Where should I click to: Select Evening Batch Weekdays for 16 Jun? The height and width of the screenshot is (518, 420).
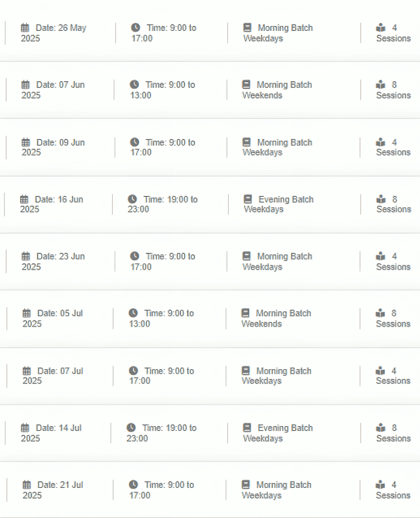click(278, 204)
